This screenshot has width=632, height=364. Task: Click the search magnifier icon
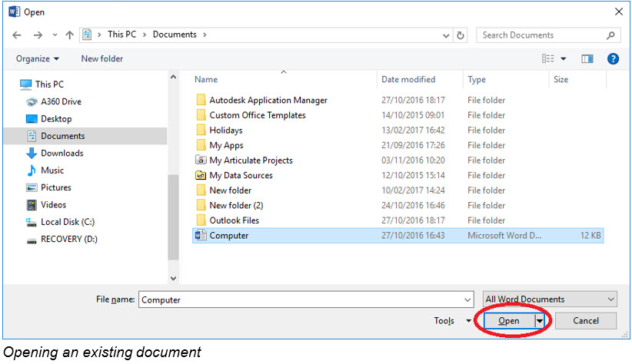pos(610,35)
